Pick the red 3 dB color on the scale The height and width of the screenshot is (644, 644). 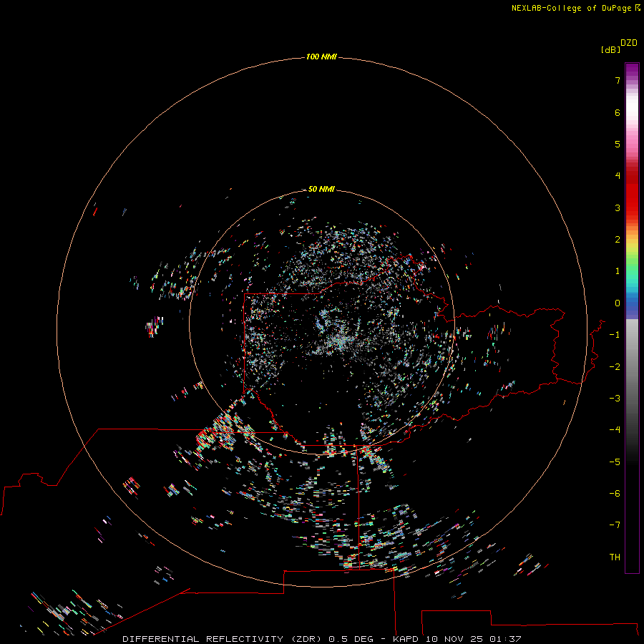coord(632,208)
